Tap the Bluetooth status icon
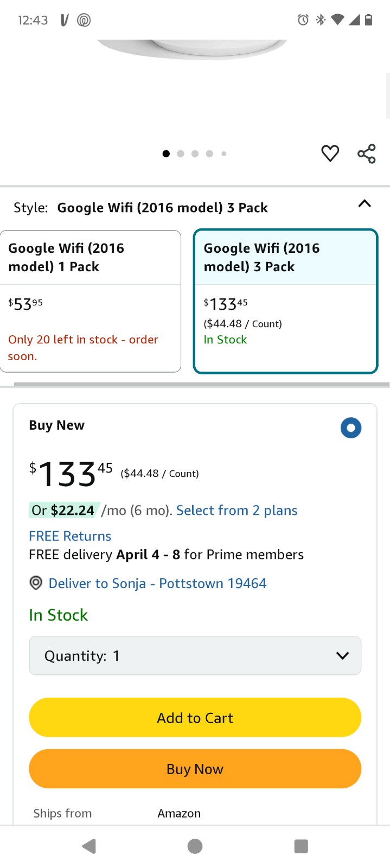Screen dimensions: 390x868 [321, 20]
